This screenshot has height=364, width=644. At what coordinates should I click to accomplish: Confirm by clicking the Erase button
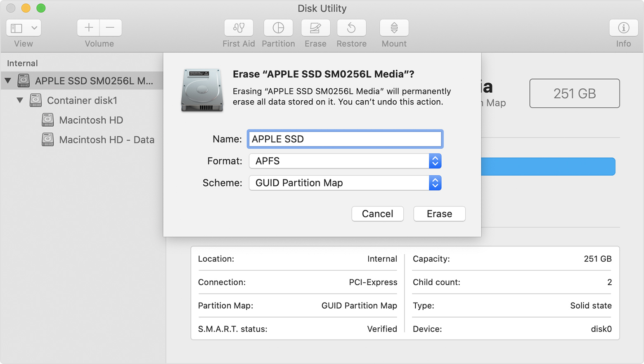[x=439, y=214]
